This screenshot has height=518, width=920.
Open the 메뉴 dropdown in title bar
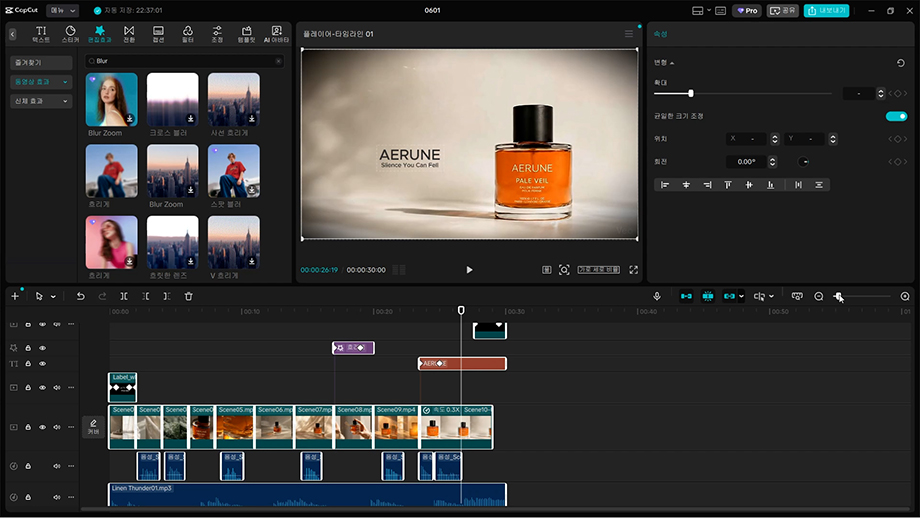pyautogui.click(x=62, y=11)
